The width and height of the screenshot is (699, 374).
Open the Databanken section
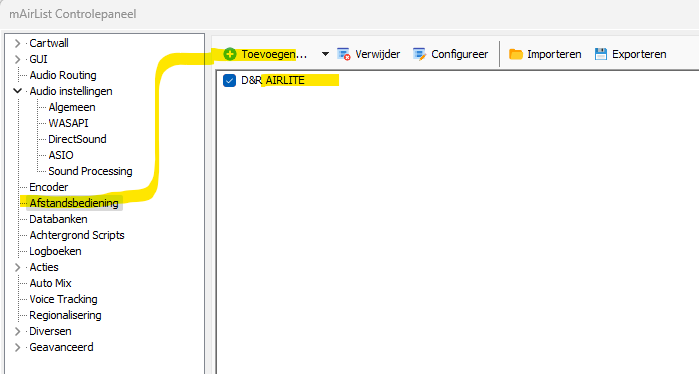58,219
